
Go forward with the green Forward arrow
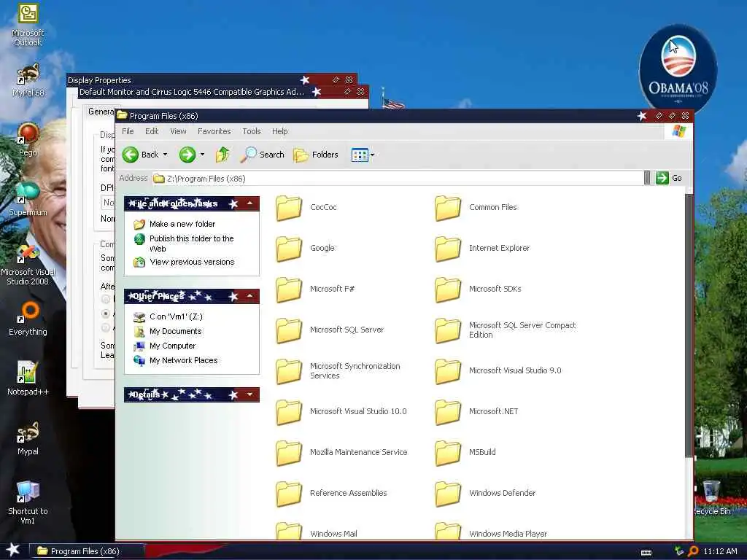[x=187, y=155]
